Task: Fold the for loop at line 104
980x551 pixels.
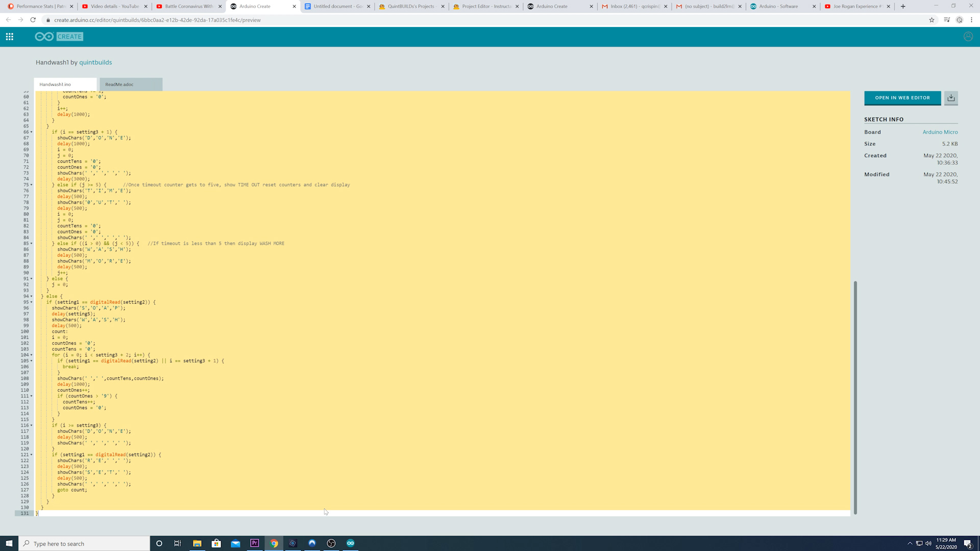Action: coord(32,355)
